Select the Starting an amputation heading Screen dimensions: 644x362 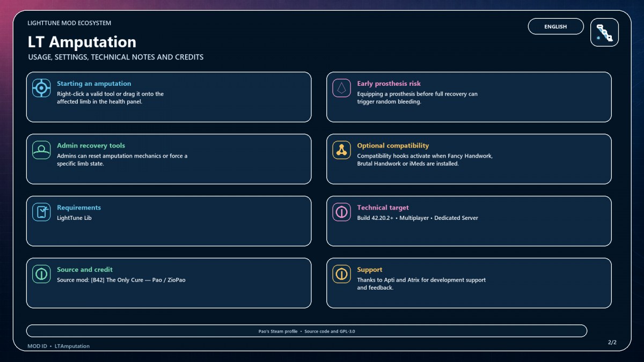pos(94,84)
